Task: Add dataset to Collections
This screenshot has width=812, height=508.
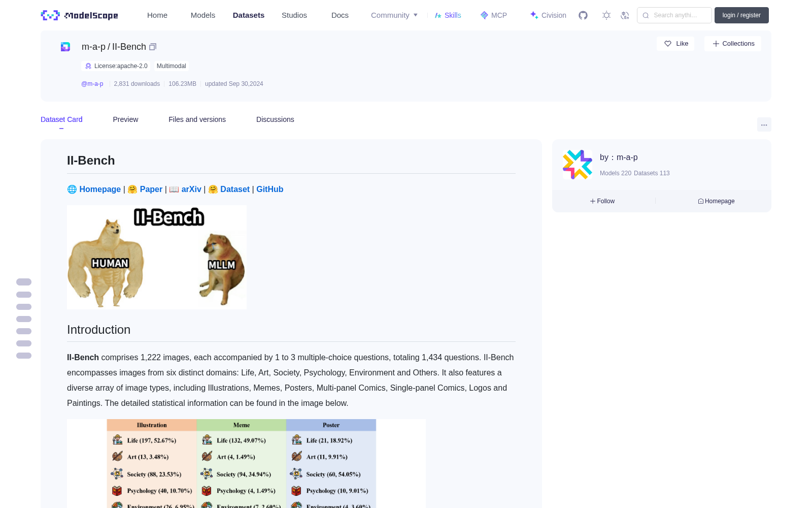Action: pos(733,44)
